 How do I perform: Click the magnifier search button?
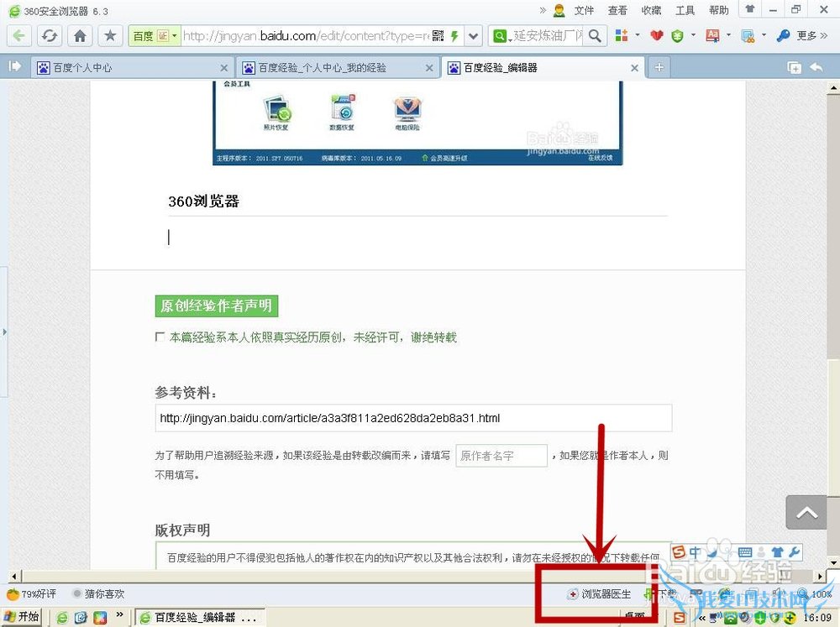coord(595,36)
